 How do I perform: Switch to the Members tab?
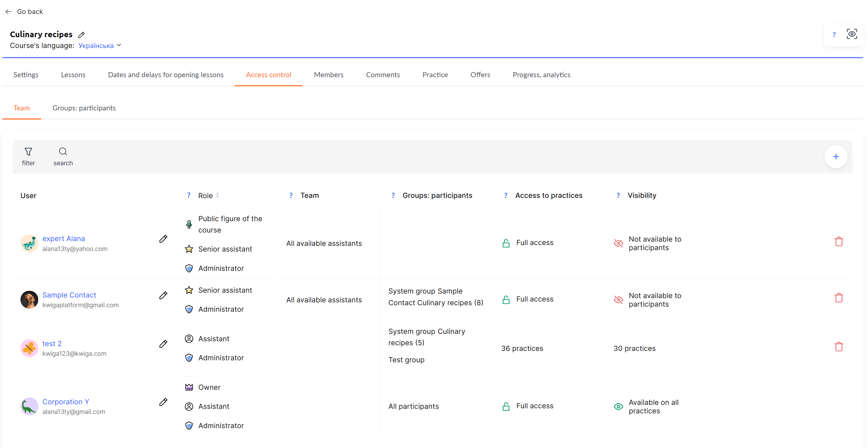328,75
